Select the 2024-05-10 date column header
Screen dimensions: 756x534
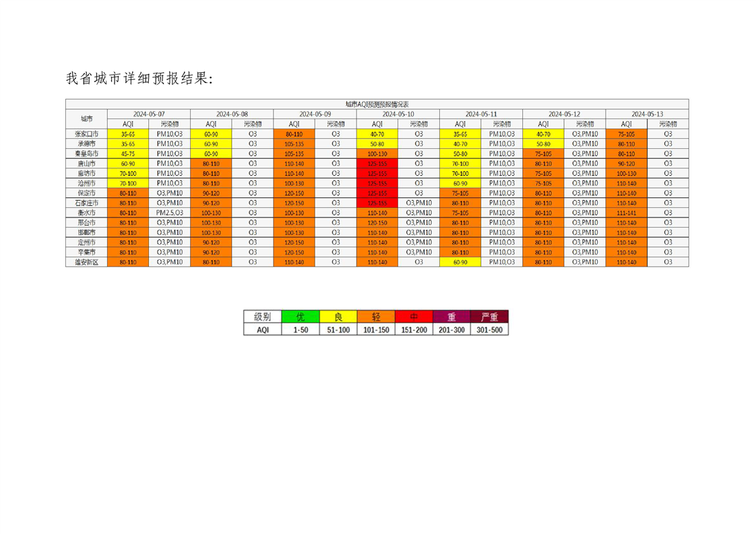click(x=398, y=114)
